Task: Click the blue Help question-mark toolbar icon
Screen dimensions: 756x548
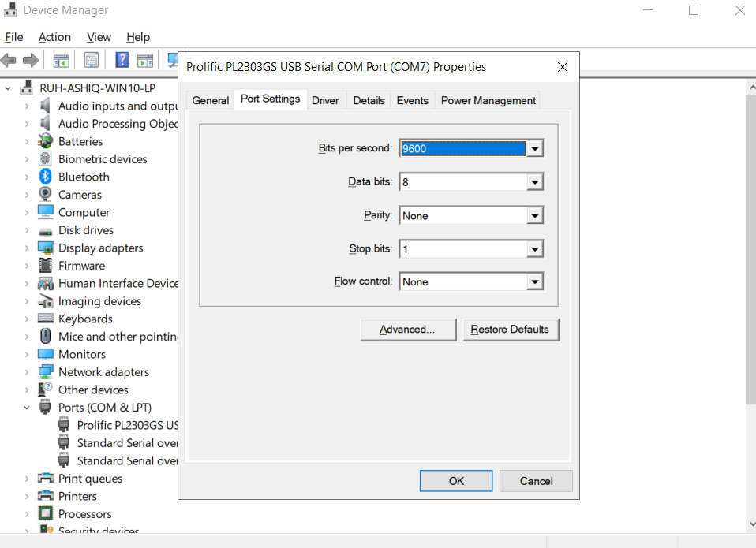Action: (122, 60)
